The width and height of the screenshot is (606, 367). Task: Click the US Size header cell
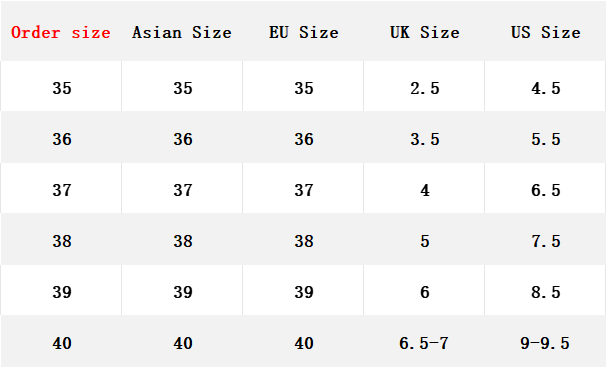546,32
